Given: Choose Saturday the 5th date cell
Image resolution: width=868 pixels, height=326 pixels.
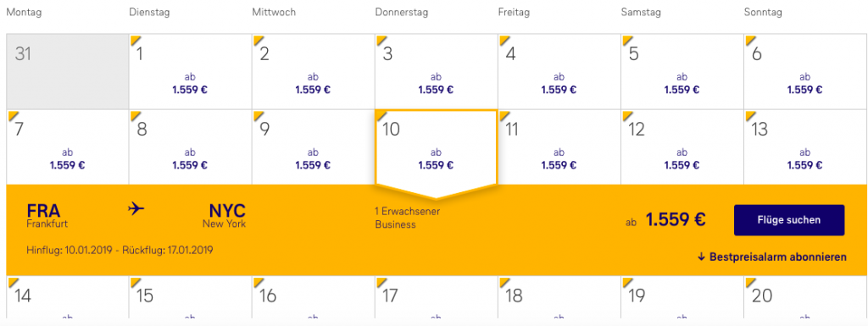Looking at the screenshot, I should coord(682,72).
